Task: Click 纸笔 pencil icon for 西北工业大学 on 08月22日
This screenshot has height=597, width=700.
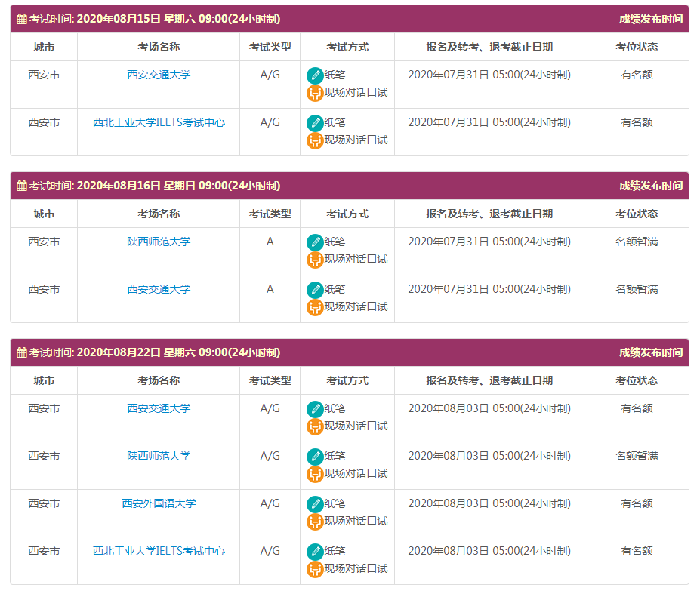Action: pyautogui.click(x=315, y=552)
